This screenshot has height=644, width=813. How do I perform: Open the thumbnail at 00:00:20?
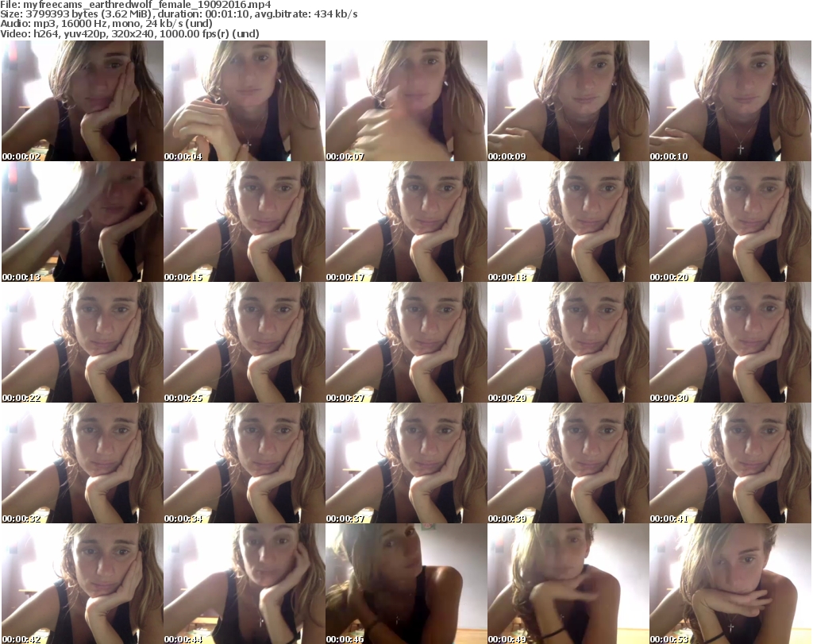click(x=730, y=222)
